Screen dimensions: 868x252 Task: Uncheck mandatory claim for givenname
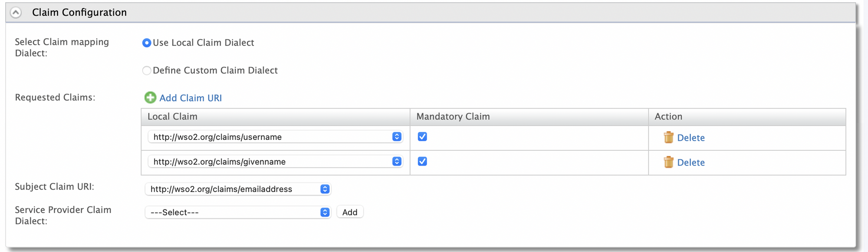click(422, 162)
